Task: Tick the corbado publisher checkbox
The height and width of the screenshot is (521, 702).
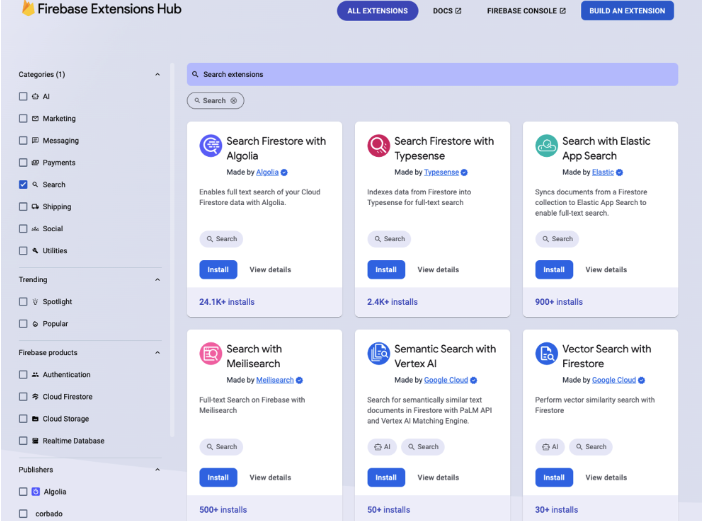Action: click(x=23, y=513)
